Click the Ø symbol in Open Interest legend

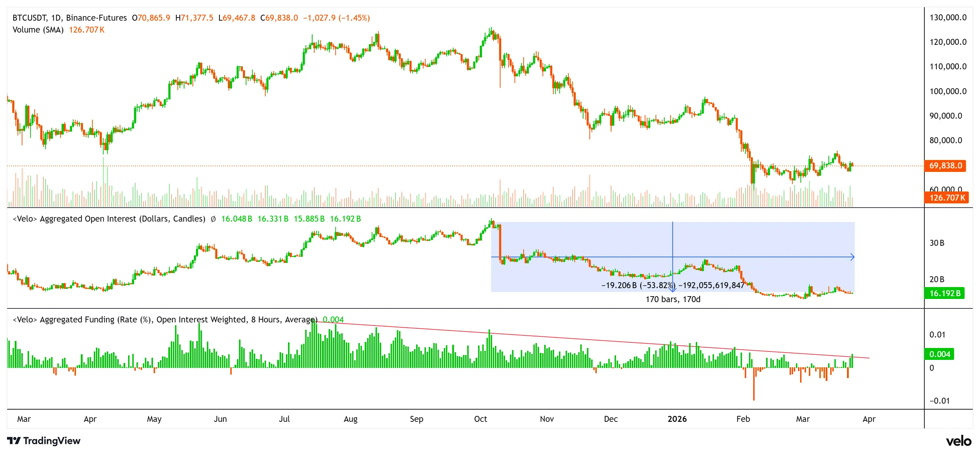point(213,219)
